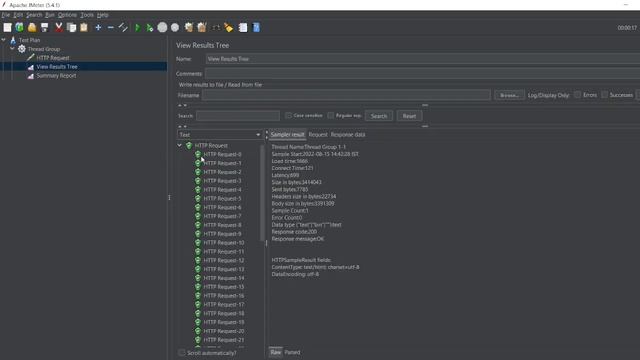Toggle the Regular exp. checkbox
The height and width of the screenshot is (360, 640).
pyautogui.click(x=331, y=116)
